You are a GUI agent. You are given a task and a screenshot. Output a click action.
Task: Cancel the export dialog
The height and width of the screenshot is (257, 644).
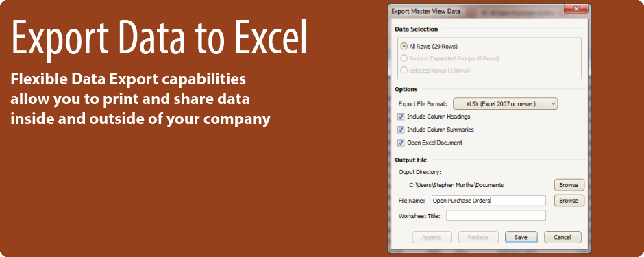pyautogui.click(x=562, y=237)
